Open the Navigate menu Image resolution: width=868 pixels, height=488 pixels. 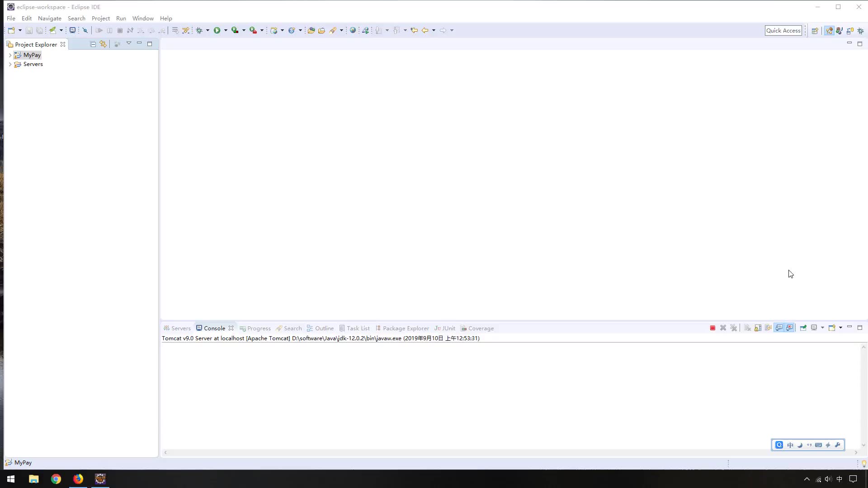(x=49, y=18)
